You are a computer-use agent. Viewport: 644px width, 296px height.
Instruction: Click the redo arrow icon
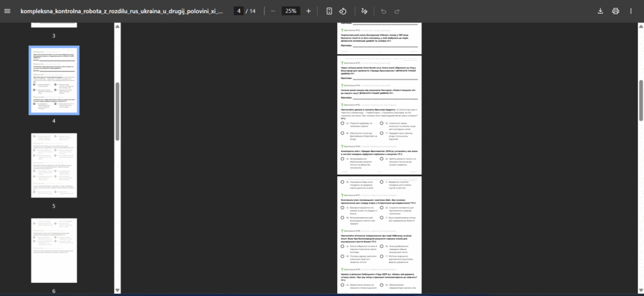point(397,11)
